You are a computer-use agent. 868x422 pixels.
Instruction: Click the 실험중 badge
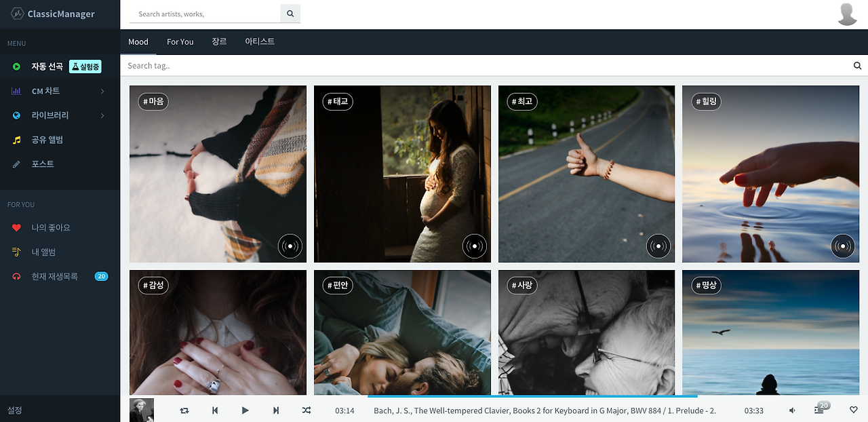85,66
